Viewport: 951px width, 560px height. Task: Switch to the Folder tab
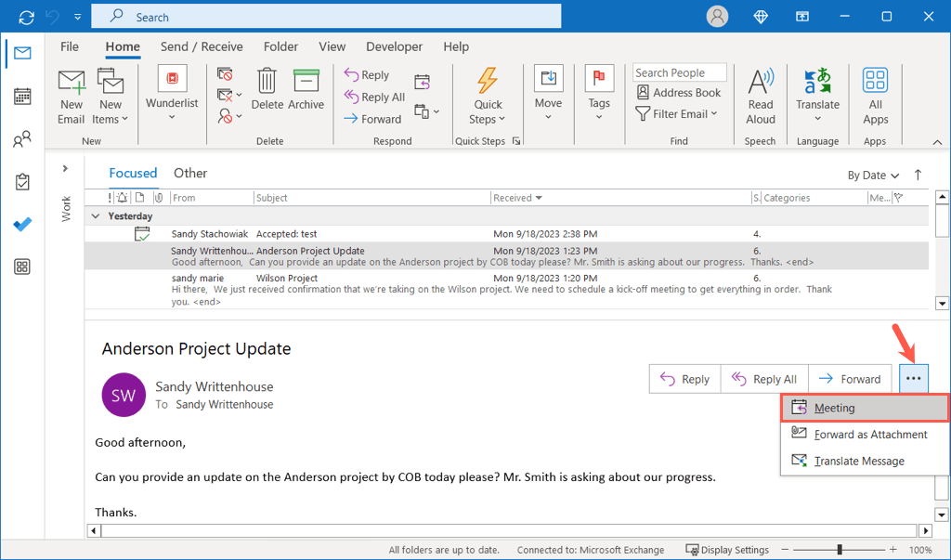[x=280, y=46]
